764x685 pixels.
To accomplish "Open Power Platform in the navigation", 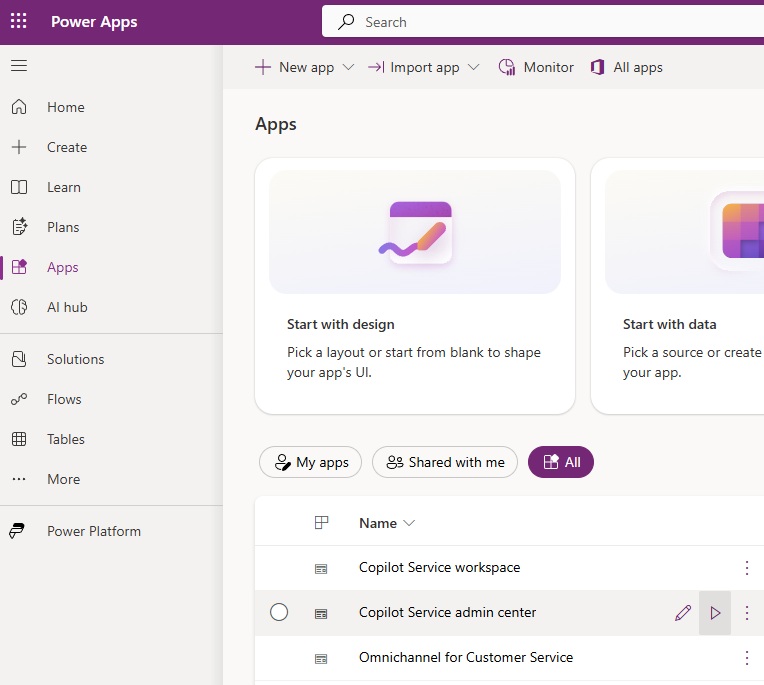I will tap(94, 531).
